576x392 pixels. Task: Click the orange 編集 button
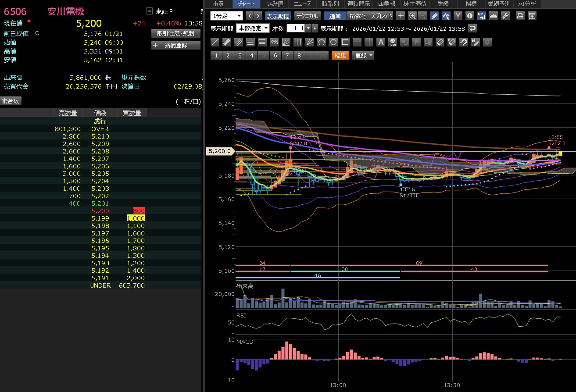(x=340, y=55)
